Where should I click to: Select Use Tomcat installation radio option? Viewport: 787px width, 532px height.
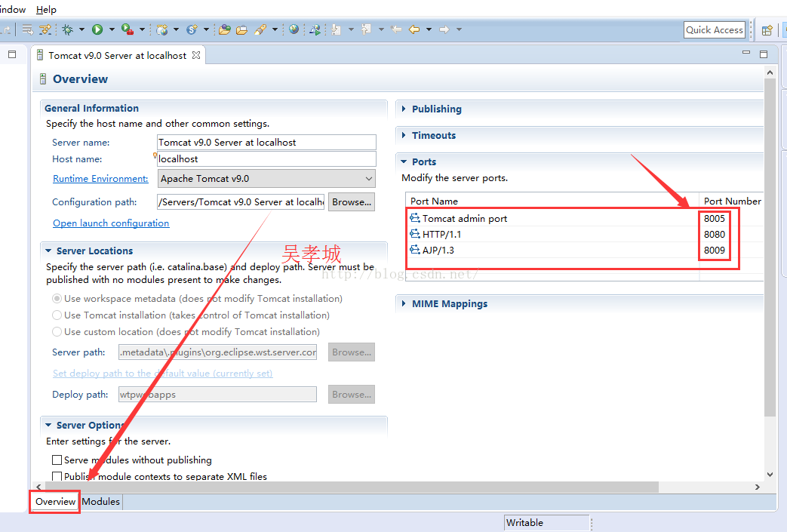[x=57, y=315]
